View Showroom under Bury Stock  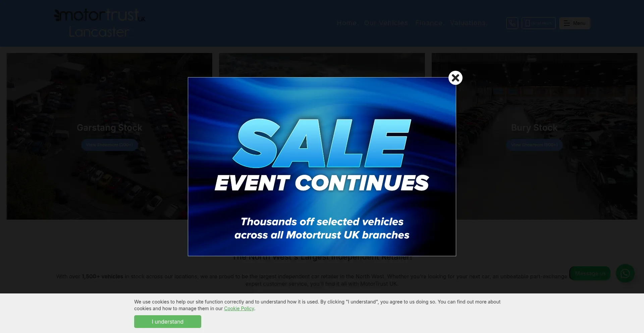(534, 145)
